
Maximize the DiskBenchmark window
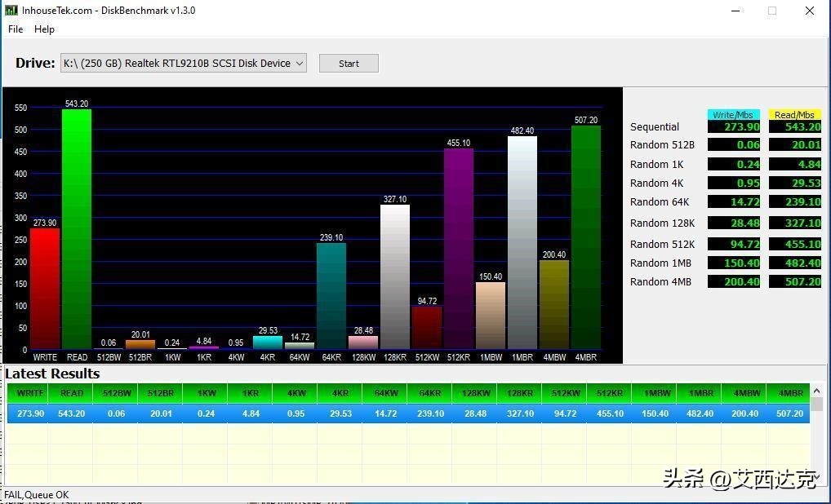pos(771,11)
